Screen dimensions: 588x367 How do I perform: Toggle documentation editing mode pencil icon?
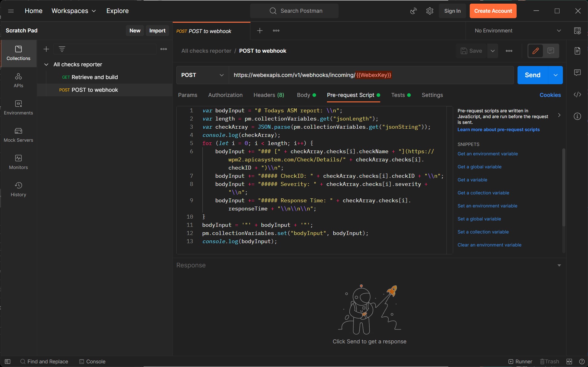point(536,51)
